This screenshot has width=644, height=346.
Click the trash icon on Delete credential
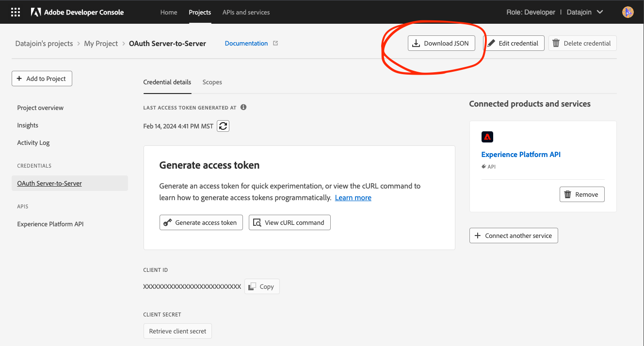[555, 43]
